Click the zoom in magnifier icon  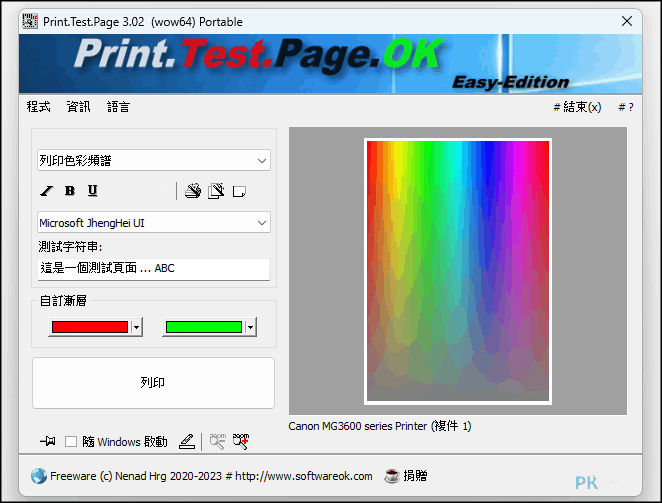241,442
